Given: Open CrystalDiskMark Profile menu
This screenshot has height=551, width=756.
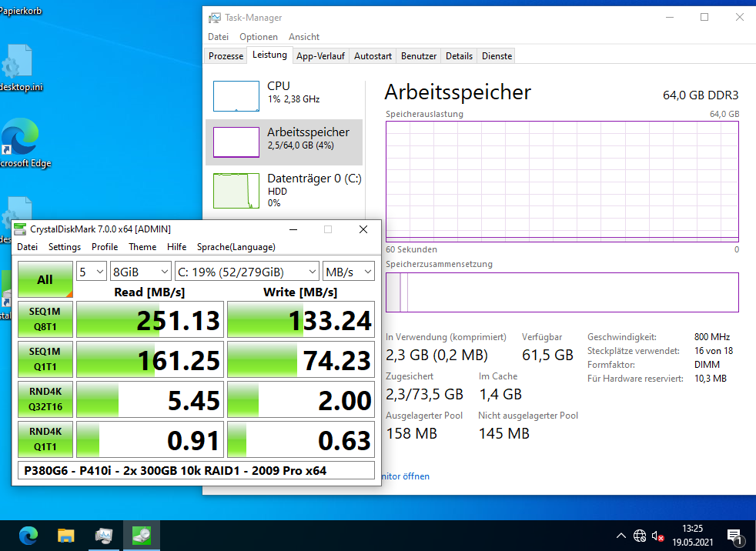Looking at the screenshot, I should click(x=105, y=247).
